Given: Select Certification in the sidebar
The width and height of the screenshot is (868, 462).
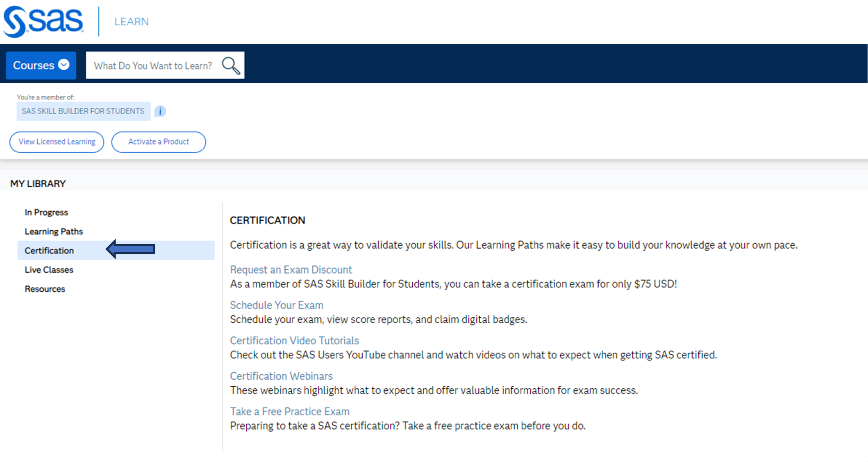Looking at the screenshot, I should 49,250.
